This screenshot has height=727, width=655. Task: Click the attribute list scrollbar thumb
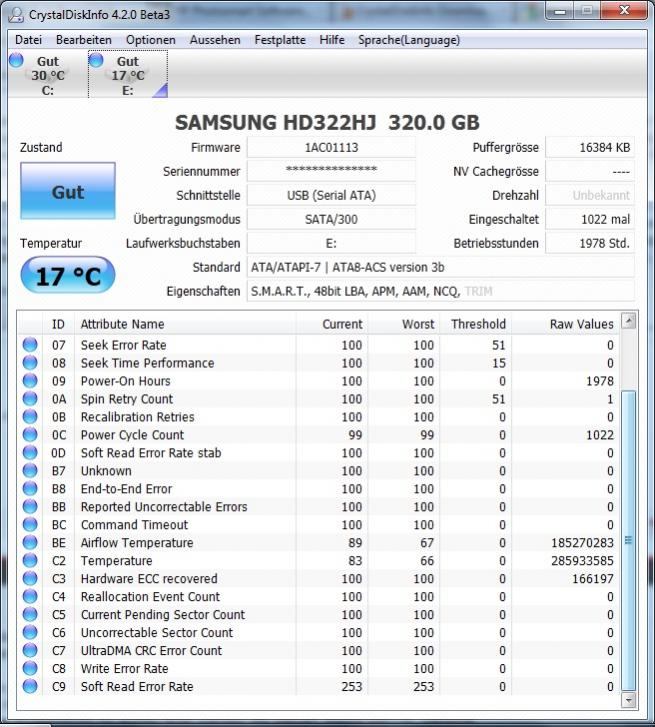click(629, 541)
